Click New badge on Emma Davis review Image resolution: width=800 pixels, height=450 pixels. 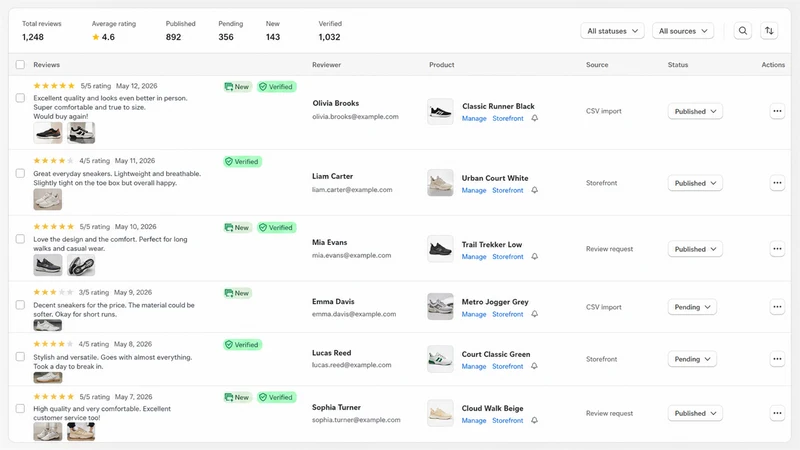(237, 293)
